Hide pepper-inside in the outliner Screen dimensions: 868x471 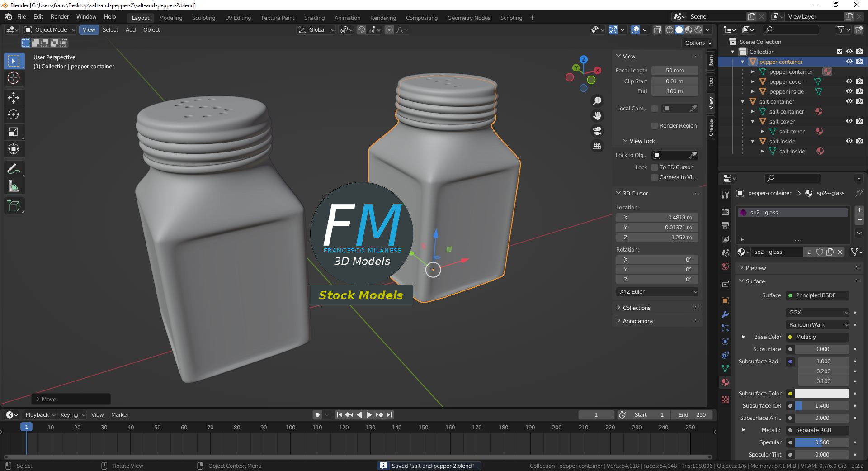849,91
